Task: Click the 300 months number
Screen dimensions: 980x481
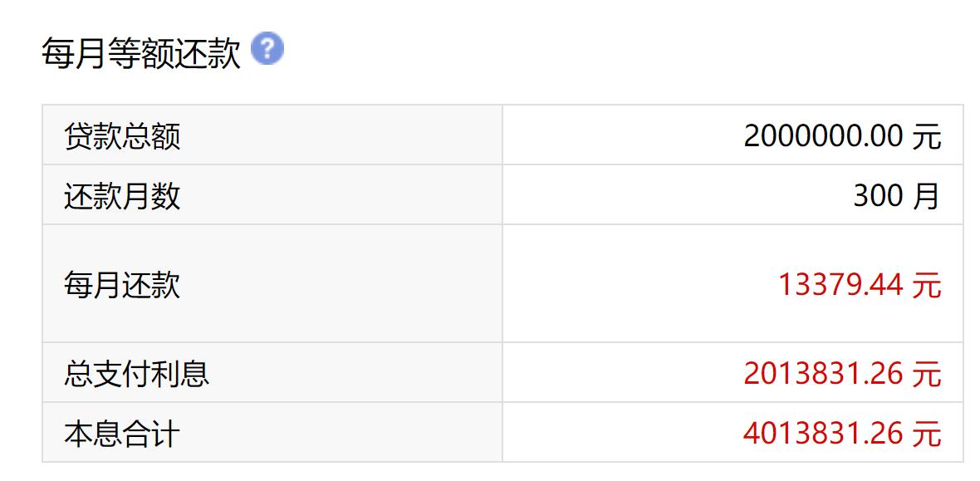Action: pyautogui.click(x=878, y=196)
